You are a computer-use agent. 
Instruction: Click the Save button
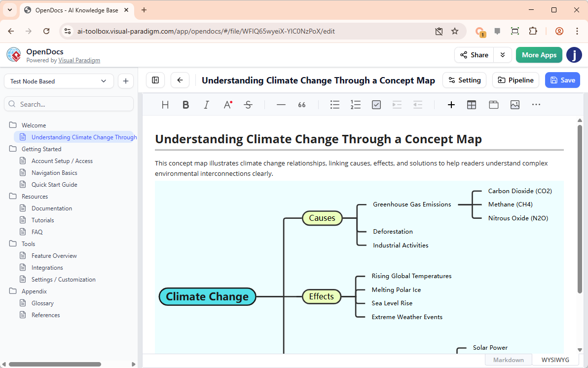point(562,80)
